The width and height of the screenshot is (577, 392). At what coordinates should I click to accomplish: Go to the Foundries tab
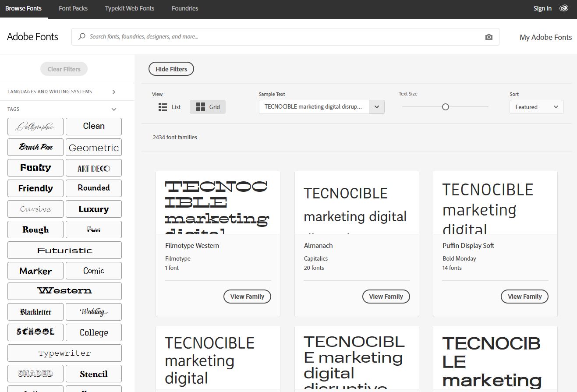tap(185, 8)
